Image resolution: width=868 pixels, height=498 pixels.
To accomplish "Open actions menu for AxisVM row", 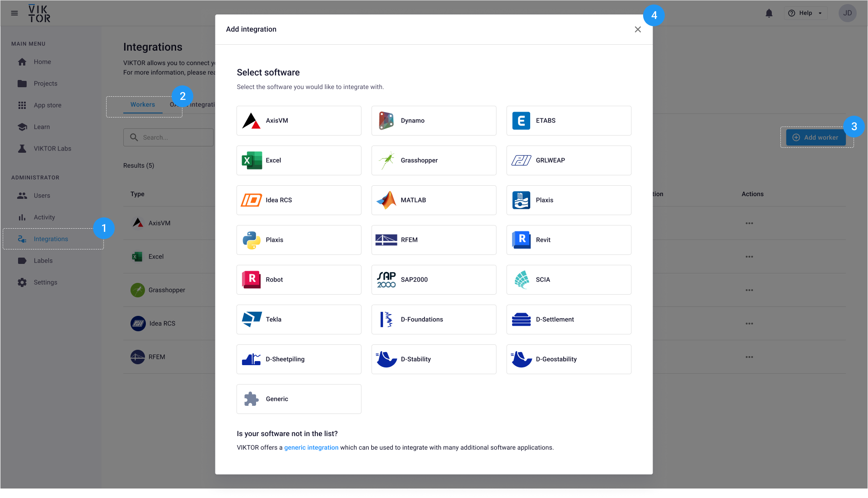I will click(x=749, y=223).
